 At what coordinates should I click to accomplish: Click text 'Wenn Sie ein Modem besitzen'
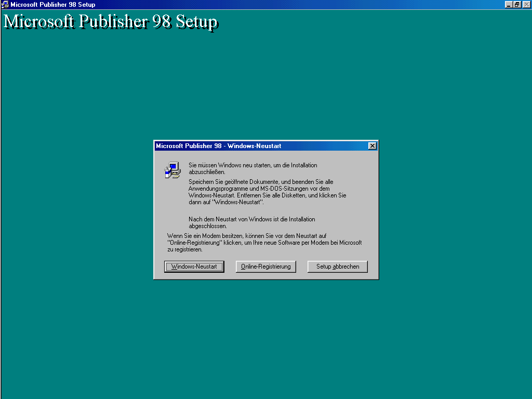(x=205, y=236)
